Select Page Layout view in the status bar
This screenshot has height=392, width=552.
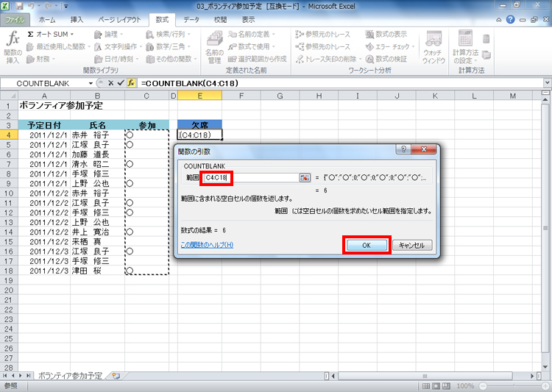(436, 386)
